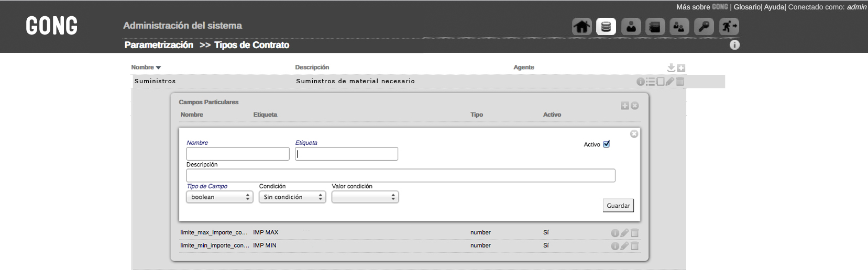Open the Valor condición dropdown
The width and height of the screenshot is (868, 270).
point(365,197)
